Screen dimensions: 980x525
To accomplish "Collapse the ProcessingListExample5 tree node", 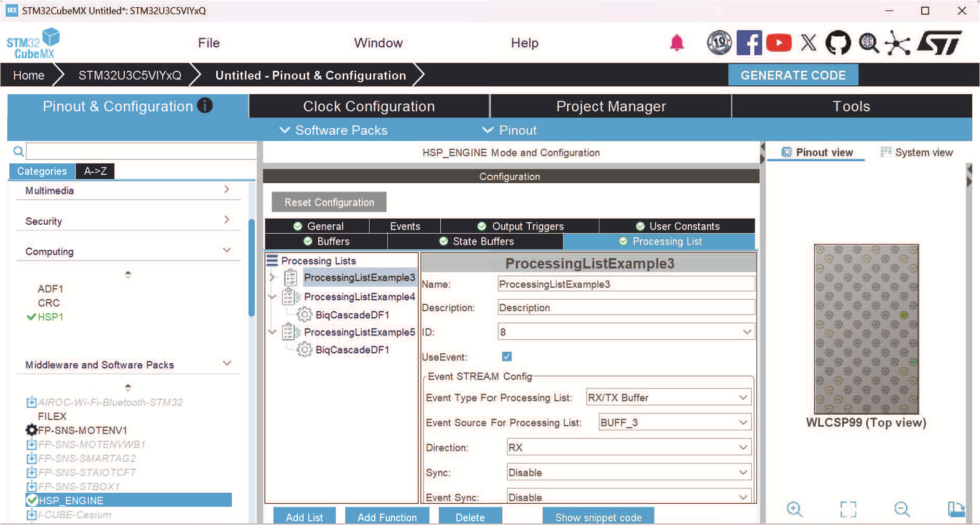I will tap(272, 332).
